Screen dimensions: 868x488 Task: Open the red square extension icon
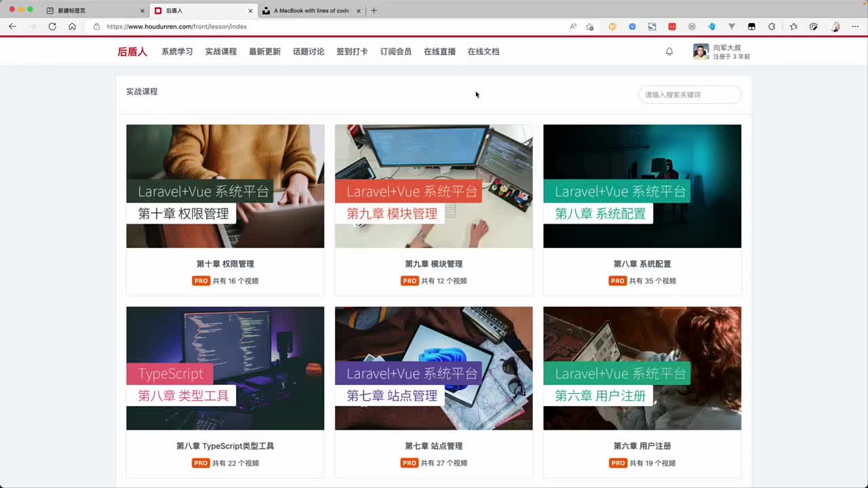click(672, 26)
